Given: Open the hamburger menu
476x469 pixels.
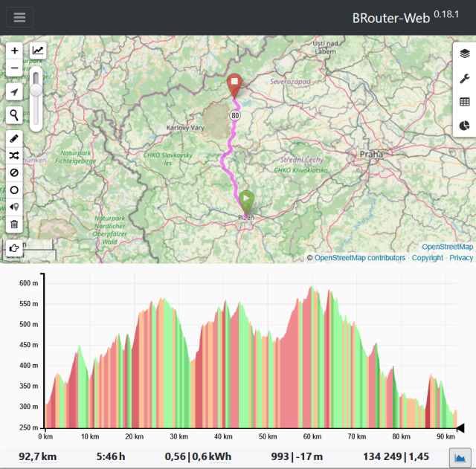Looking at the screenshot, I should (x=20, y=17).
